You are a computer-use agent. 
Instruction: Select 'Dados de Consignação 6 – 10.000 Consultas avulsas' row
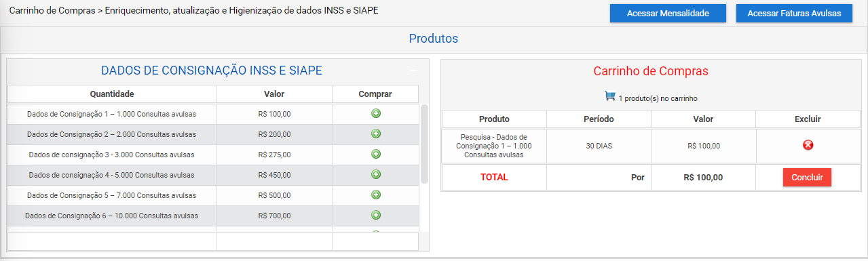point(213,216)
